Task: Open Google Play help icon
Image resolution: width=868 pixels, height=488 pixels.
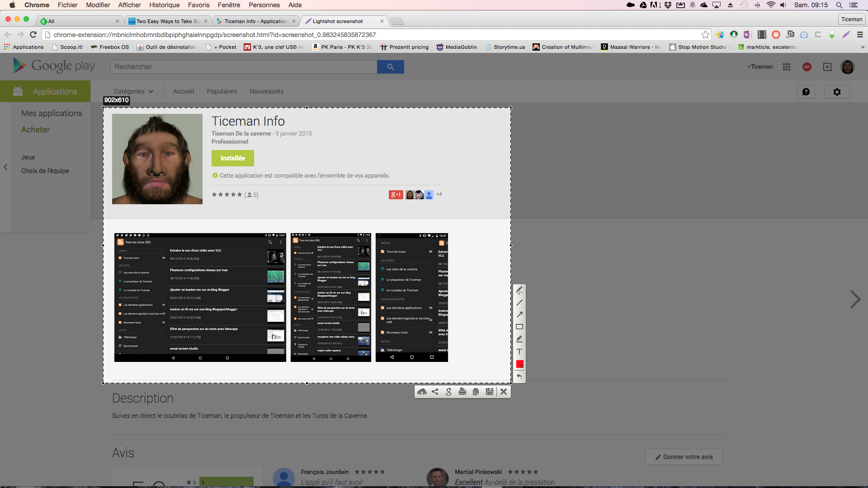Action: [806, 92]
